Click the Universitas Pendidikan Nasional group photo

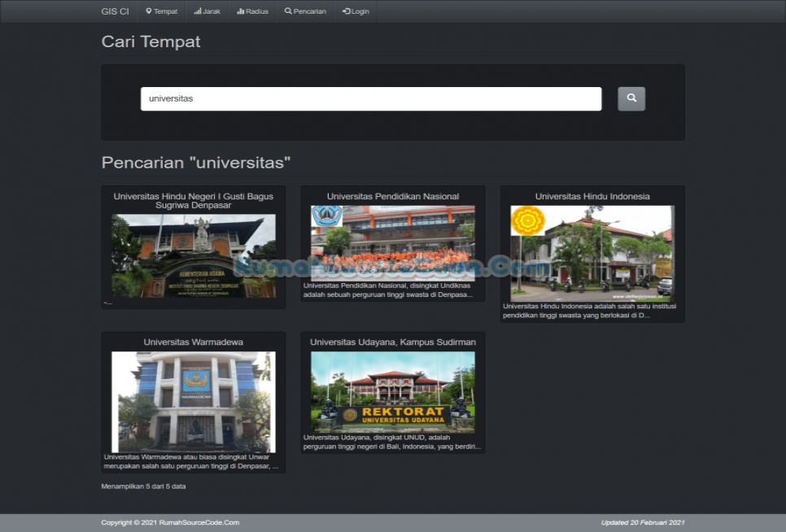coord(393,243)
